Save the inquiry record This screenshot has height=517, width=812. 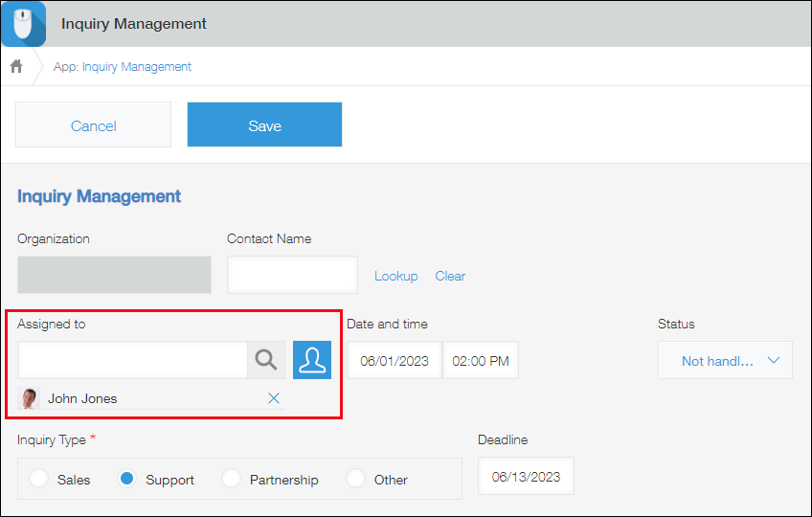point(264,125)
